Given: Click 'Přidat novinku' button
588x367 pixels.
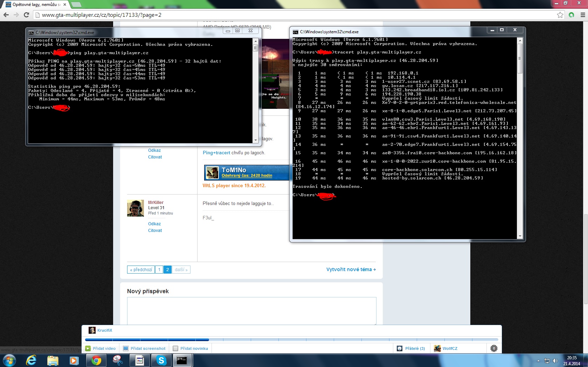Looking at the screenshot, I should pos(190,348).
